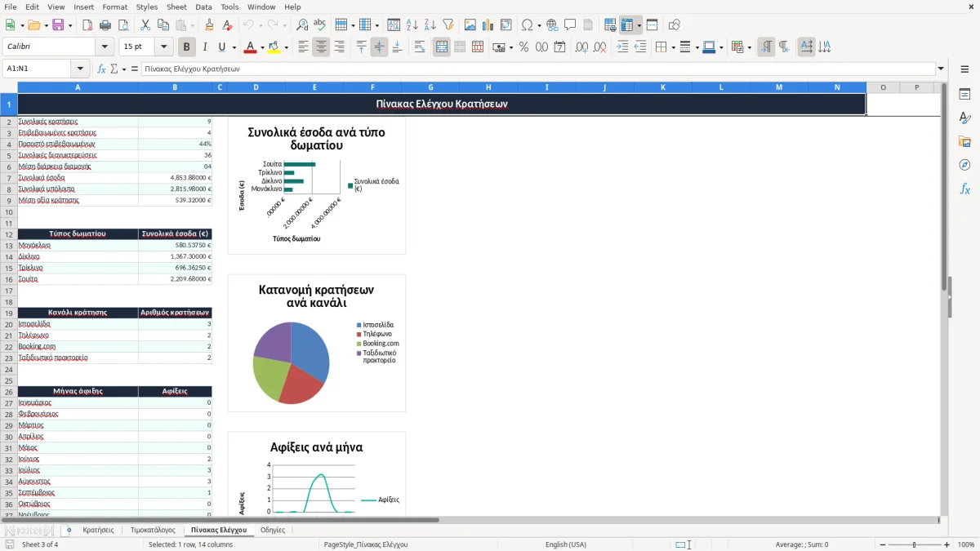This screenshot has height=551, width=980.
Task: Click the formula input line
Action: pyautogui.click(x=538, y=69)
